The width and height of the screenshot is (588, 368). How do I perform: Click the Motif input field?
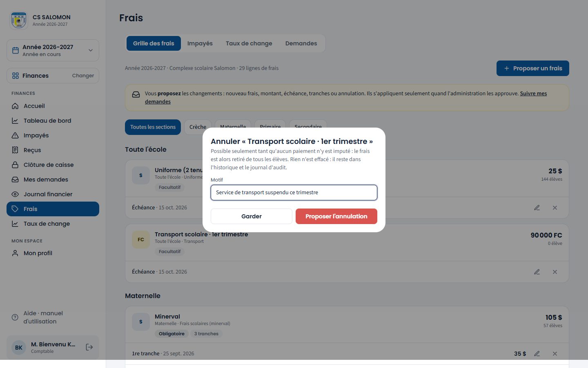click(x=294, y=193)
